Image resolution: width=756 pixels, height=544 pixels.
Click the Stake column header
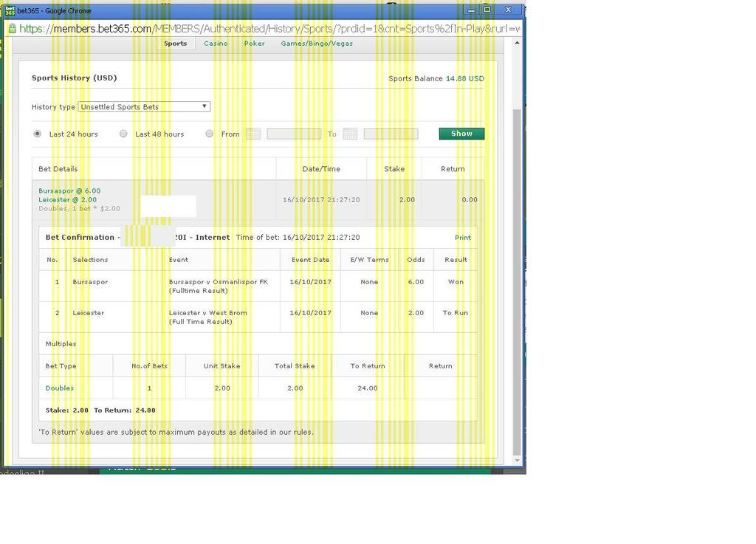point(394,168)
